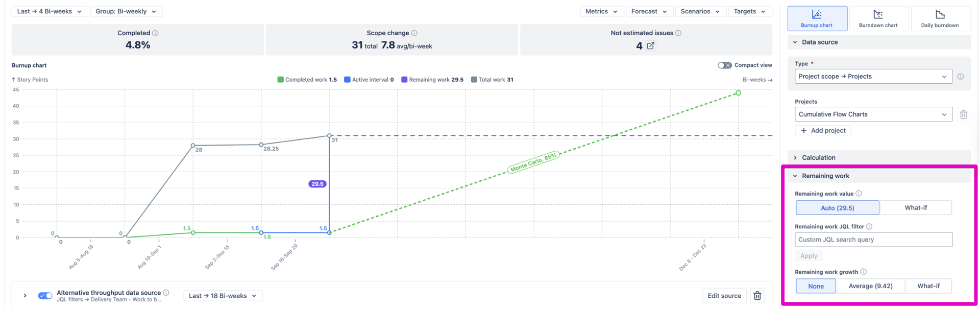The image size is (980, 309).
Task: Click info icon for Remaining work JQL filter
Action: tap(869, 227)
